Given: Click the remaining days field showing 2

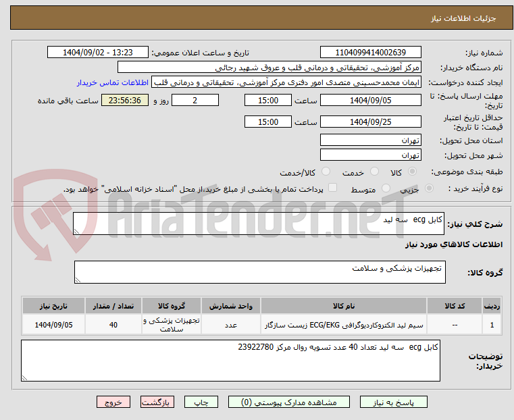Looking at the screenshot, I should (x=195, y=100).
